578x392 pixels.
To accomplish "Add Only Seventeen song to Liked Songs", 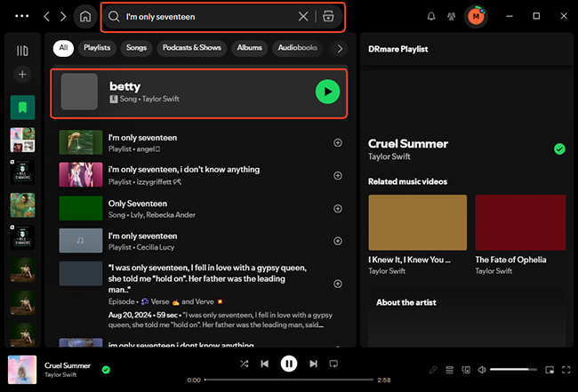I will coord(338,209).
